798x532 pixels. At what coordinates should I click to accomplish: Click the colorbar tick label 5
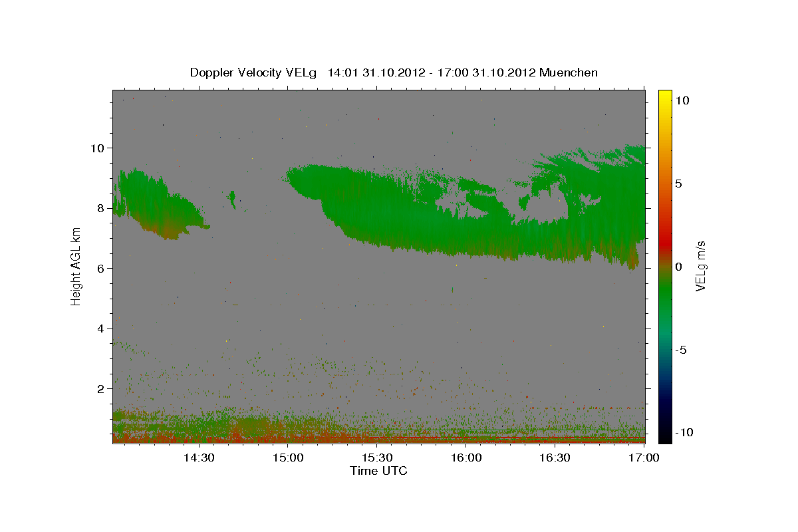(678, 184)
